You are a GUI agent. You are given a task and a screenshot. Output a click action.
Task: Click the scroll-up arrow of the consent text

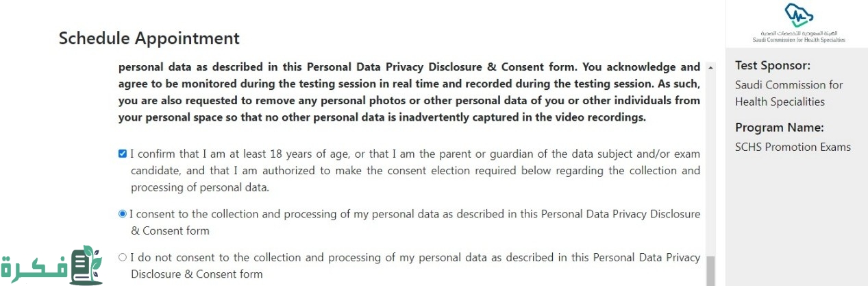click(710, 68)
